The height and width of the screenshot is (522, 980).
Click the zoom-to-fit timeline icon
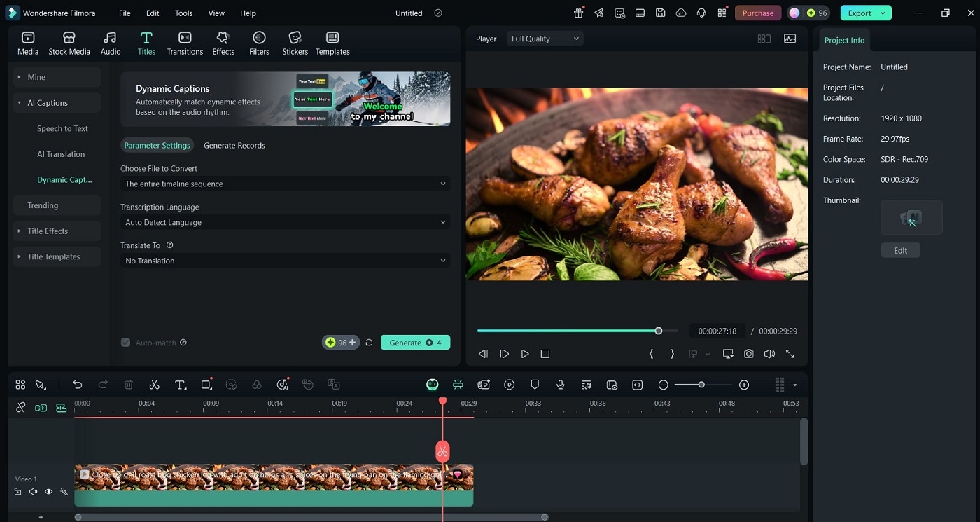637,385
